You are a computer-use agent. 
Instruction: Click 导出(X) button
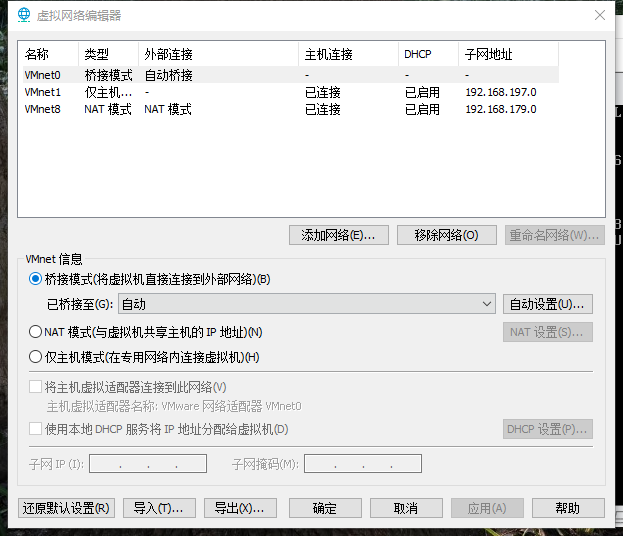click(x=240, y=508)
